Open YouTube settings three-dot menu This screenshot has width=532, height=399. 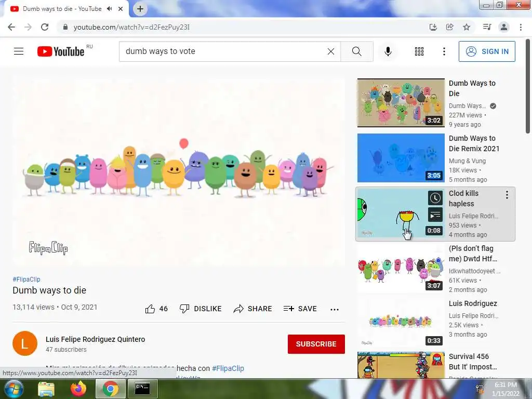click(x=444, y=51)
